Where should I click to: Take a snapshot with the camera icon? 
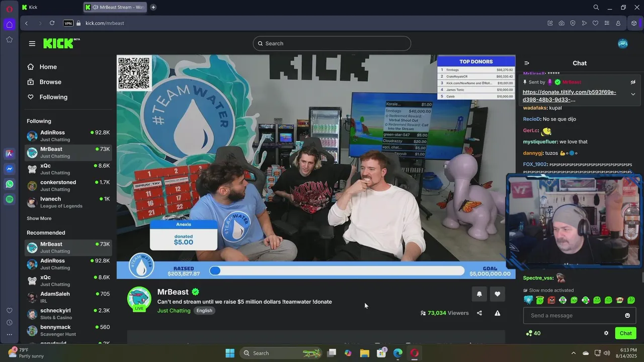coord(561,23)
